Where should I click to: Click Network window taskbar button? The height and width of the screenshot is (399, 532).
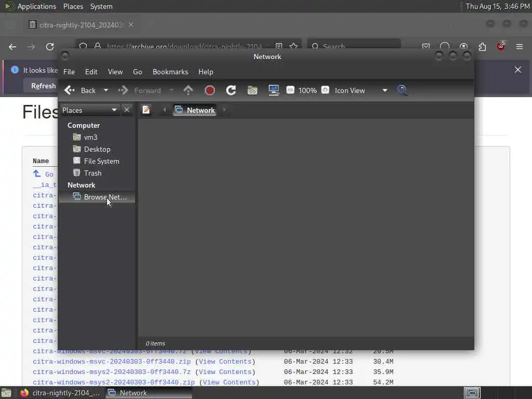click(x=149, y=393)
